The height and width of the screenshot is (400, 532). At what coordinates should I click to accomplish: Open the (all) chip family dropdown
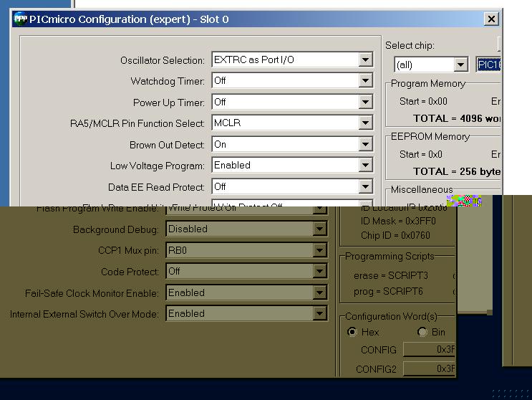460,65
